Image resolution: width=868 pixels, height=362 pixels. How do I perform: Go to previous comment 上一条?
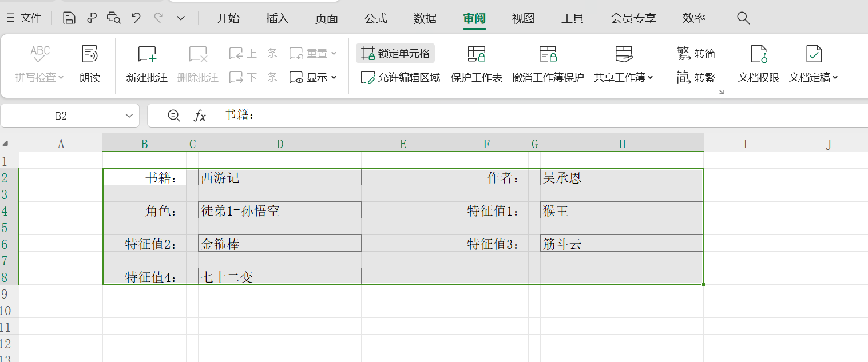tap(253, 53)
